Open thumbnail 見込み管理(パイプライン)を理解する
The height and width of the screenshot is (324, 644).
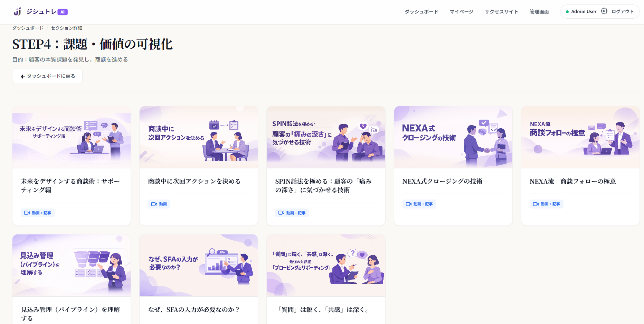click(x=72, y=266)
